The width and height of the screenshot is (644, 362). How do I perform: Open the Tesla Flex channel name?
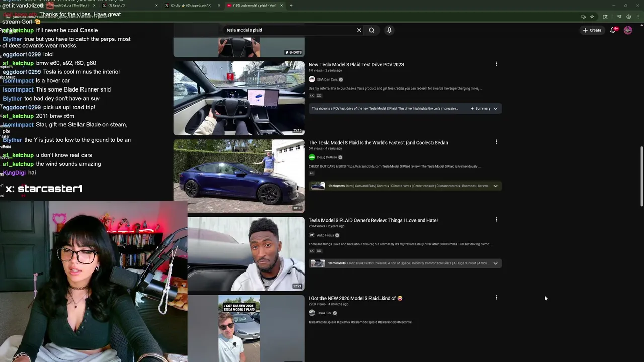pos(324,313)
